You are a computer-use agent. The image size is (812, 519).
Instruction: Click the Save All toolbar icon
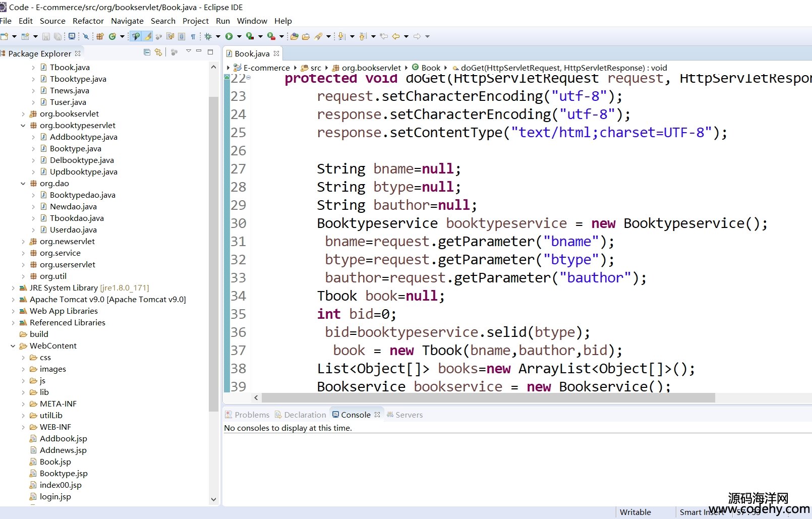click(57, 36)
